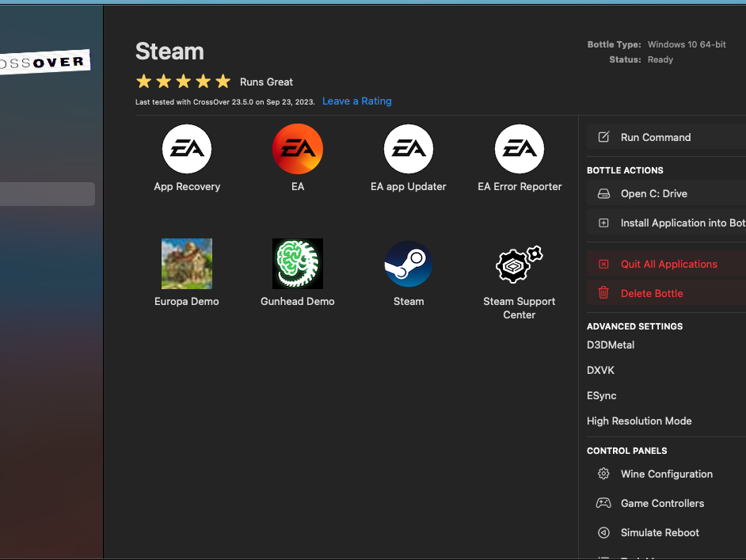Screen dimensions: 746x560
Task: Select the EA app Updater icon
Action: [x=409, y=149]
